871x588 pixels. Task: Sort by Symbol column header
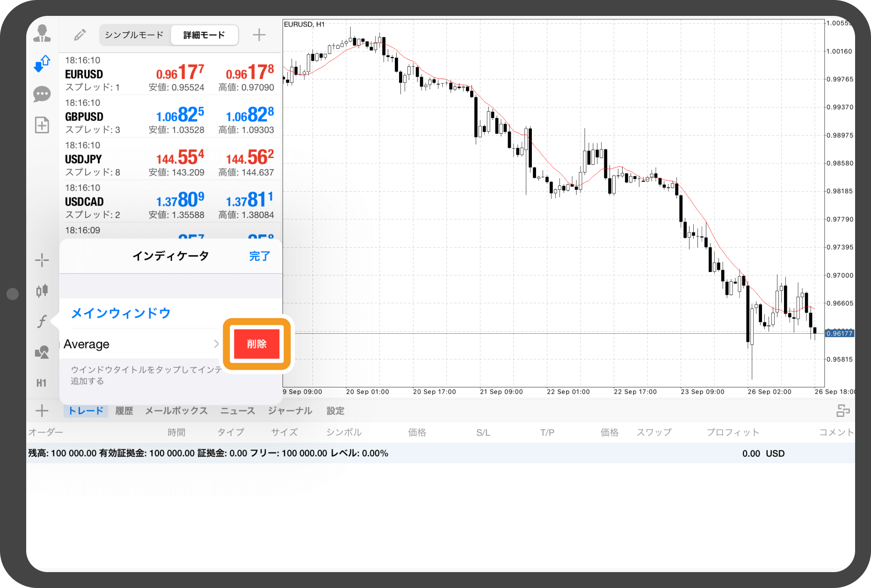(x=344, y=432)
